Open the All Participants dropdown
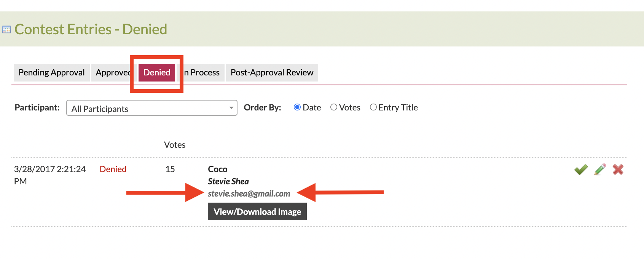 click(151, 108)
